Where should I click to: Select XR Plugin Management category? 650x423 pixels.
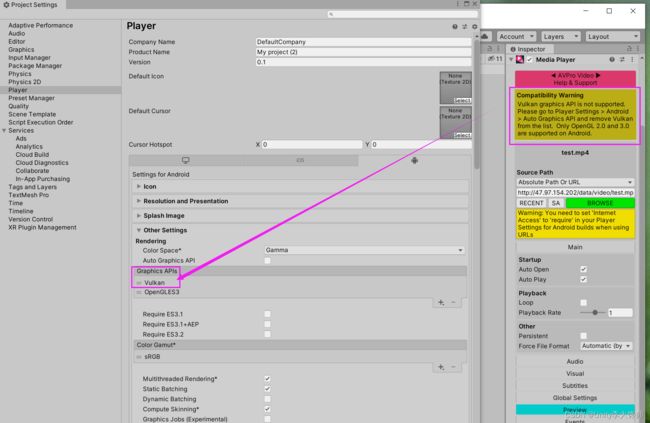[42, 227]
